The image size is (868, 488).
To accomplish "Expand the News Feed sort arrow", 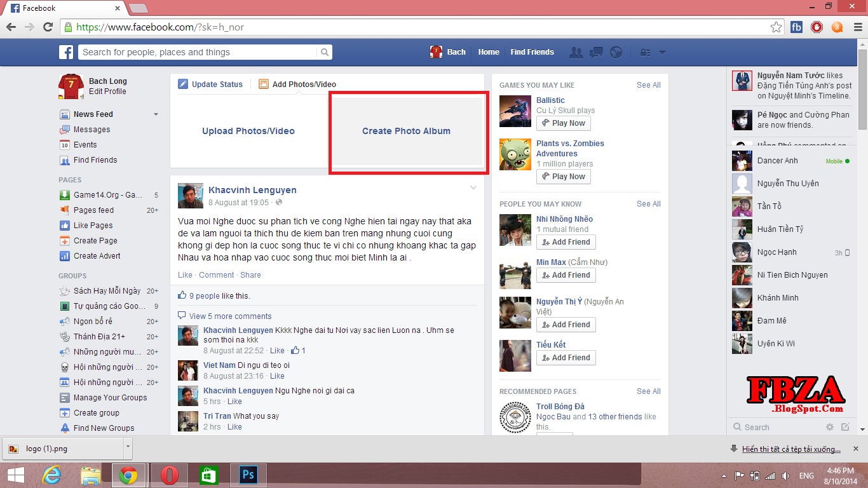I will (156, 114).
